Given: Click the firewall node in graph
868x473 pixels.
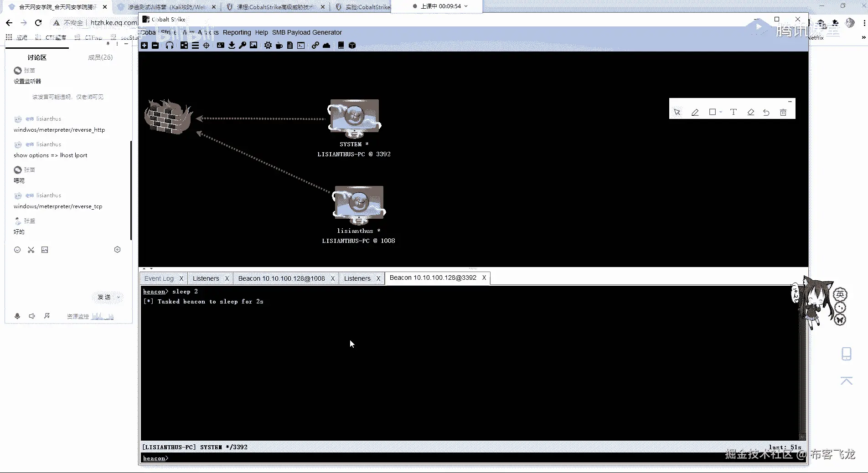Looking at the screenshot, I should pyautogui.click(x=168, y=117).
